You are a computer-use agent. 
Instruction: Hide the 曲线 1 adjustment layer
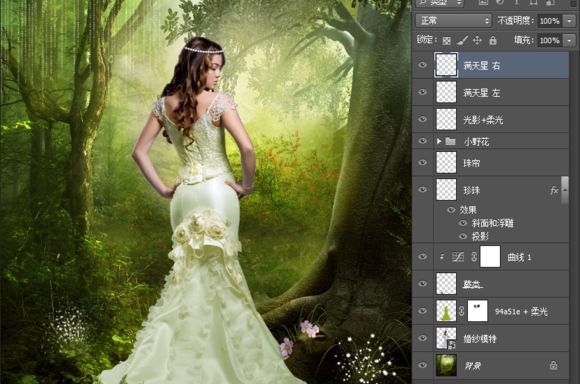(422, 256)
